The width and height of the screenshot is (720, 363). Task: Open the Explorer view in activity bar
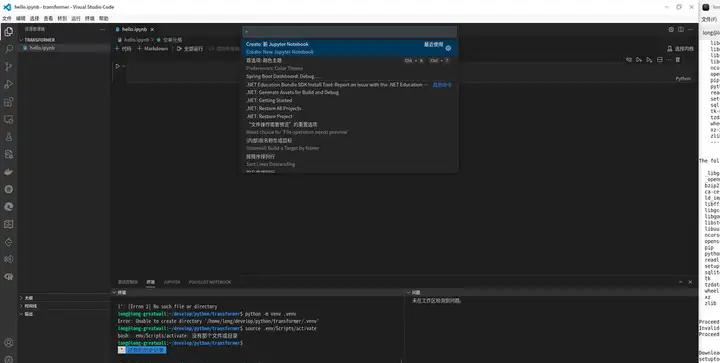(x=9, y=32)
